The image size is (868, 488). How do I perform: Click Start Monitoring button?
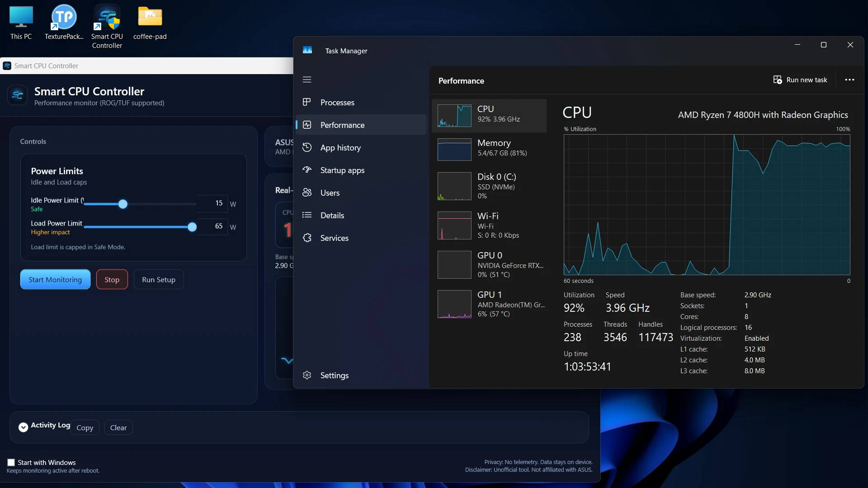pyautogui.click(x=55, y=280)
